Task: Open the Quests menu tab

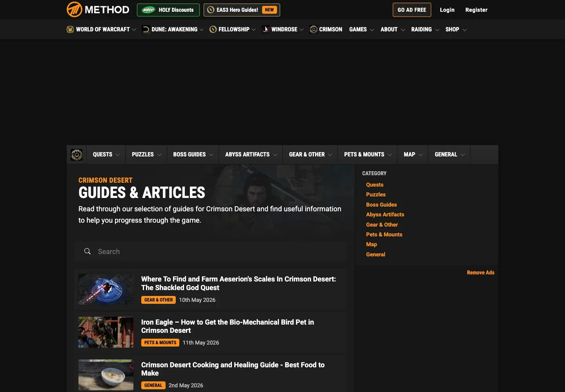Action: click(106, 154)
